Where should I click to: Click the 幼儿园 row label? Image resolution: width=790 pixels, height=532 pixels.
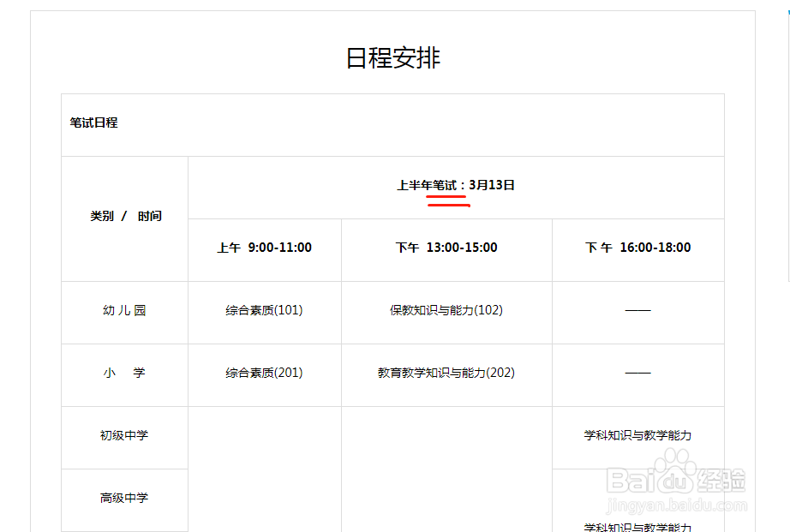pyautogui.click(x=124, y=311)
